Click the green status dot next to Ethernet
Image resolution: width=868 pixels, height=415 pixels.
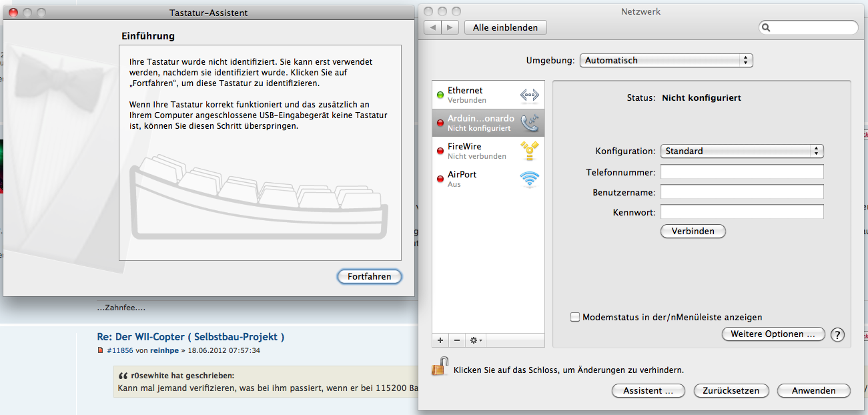pos(440,95)
